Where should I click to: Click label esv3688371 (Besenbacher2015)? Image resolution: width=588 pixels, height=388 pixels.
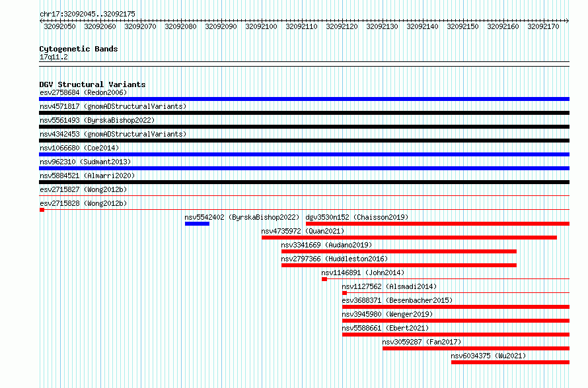397,300
